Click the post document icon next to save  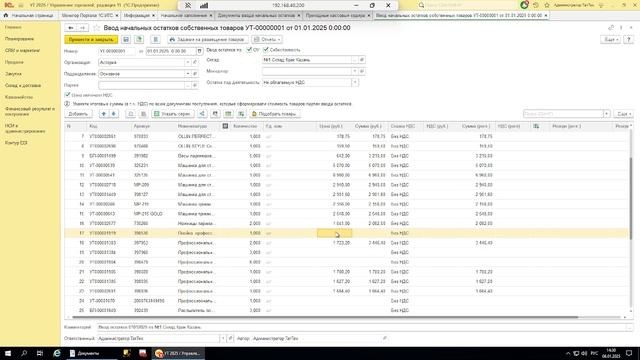[139, 40]
